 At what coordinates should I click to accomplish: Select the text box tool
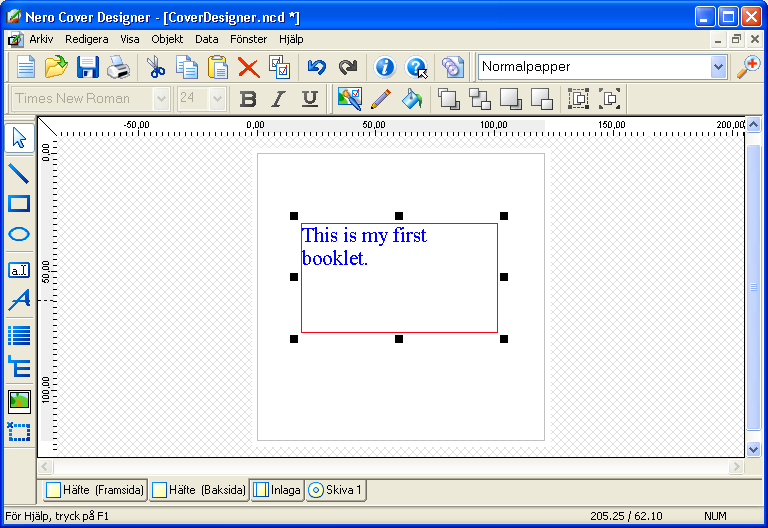[19, 270]
